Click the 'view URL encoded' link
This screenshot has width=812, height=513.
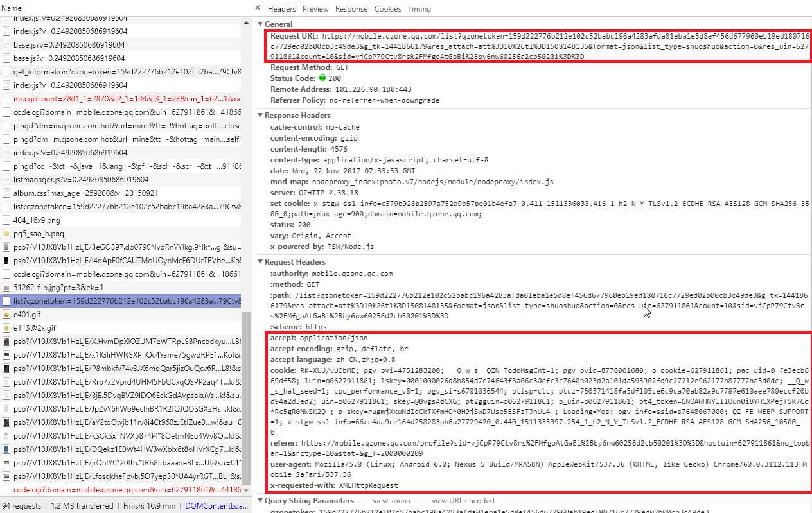coord(463,501)
